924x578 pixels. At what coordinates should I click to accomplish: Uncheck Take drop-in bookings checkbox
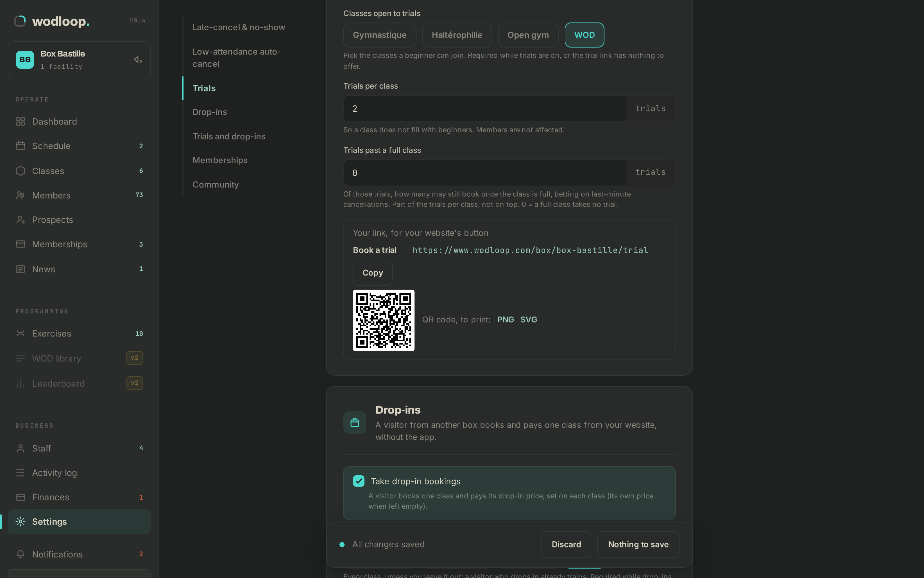(358, 481)
